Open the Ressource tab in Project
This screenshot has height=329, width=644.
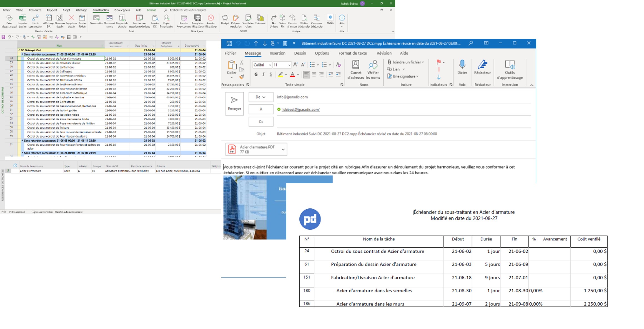pyautogui.click(x=35, y=10)
